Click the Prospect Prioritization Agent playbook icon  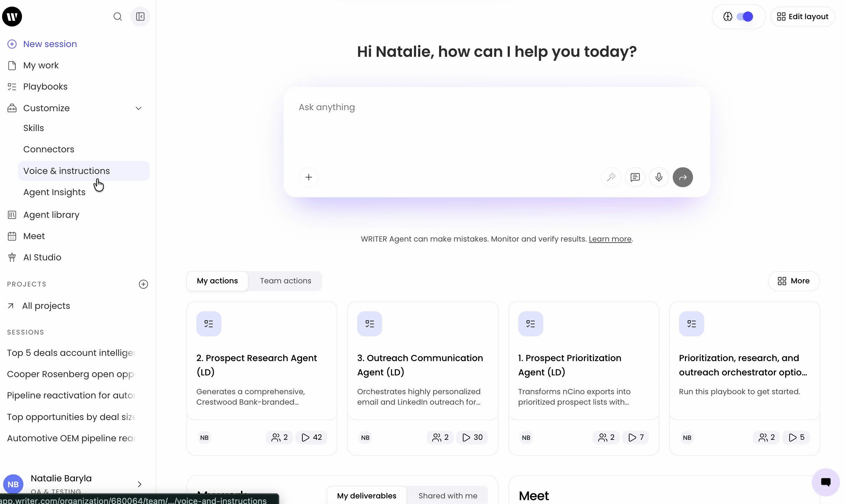click(530, 324)
